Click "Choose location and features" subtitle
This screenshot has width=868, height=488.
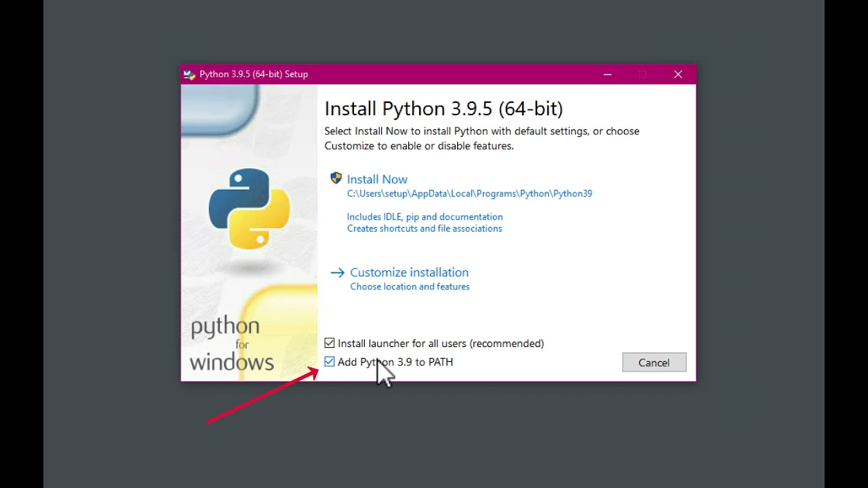tap(410, 287)
